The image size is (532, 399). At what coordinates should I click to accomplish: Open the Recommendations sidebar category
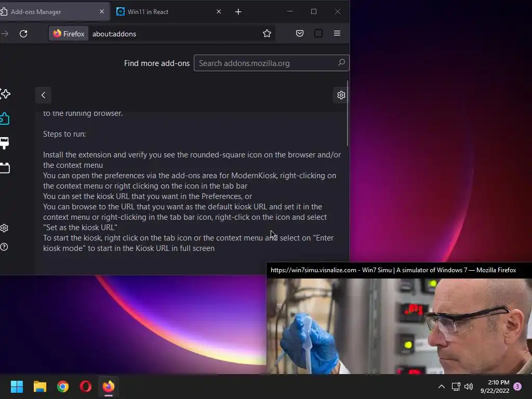pyautogui.click(x=5, y=94)
